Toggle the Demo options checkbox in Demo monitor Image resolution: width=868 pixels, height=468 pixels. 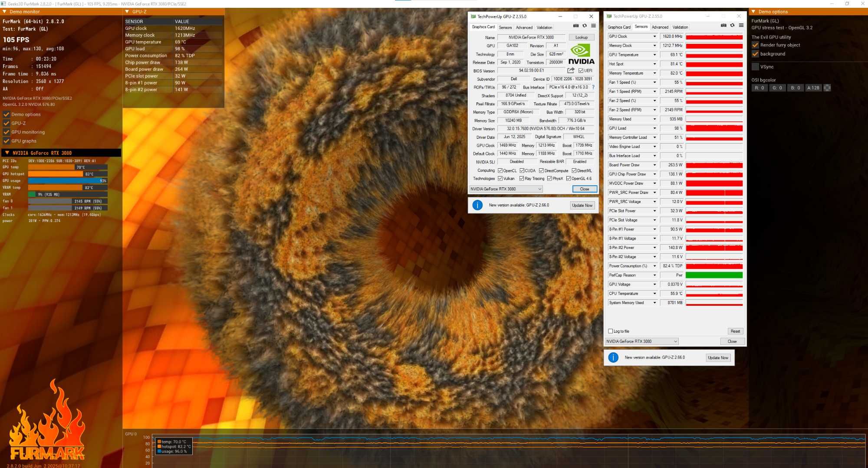pyautogui.click(x=7, y=115)
